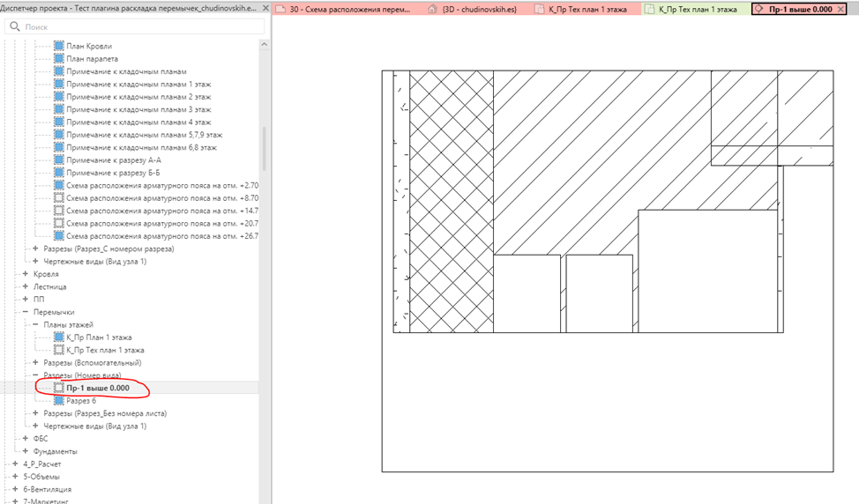Viewport: 859px width, 504px height.
Task: Click icon of Примечание к кладочным планам 3 этаж
Action: tap(58, 109)
